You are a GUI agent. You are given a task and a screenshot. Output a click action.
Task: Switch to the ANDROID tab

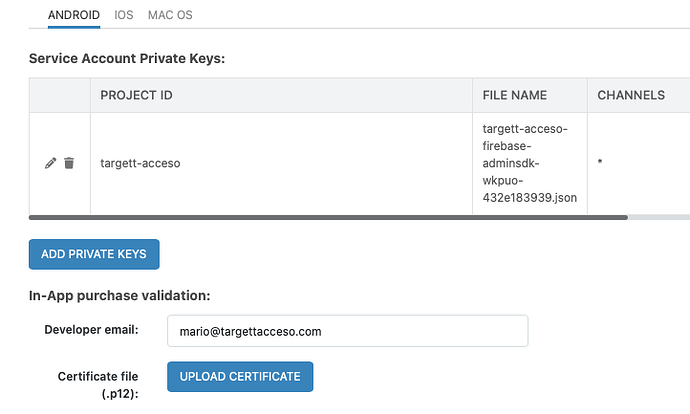click(73, 15)
